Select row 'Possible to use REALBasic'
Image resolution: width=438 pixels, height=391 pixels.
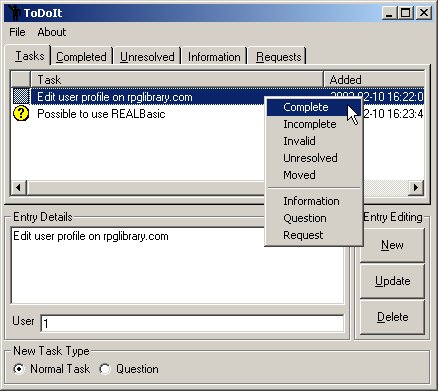[x=218, y=114]
